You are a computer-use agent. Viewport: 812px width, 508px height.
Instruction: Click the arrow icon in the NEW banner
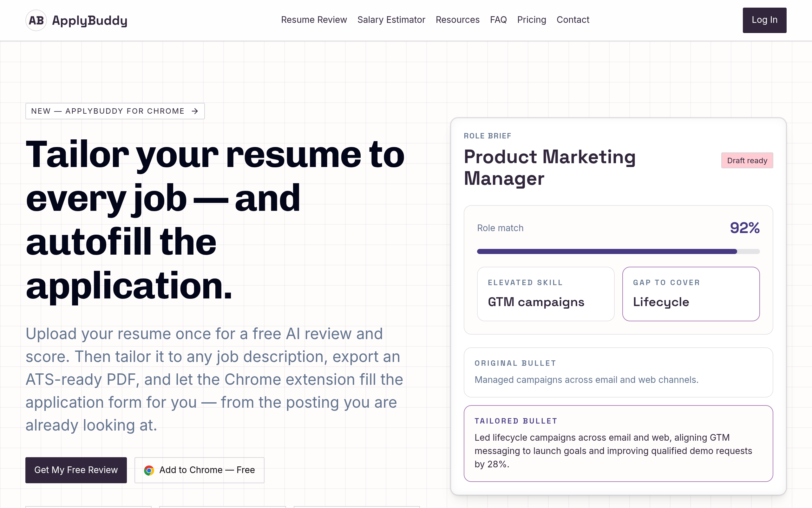pyautogui.click(x=195, y=111)
